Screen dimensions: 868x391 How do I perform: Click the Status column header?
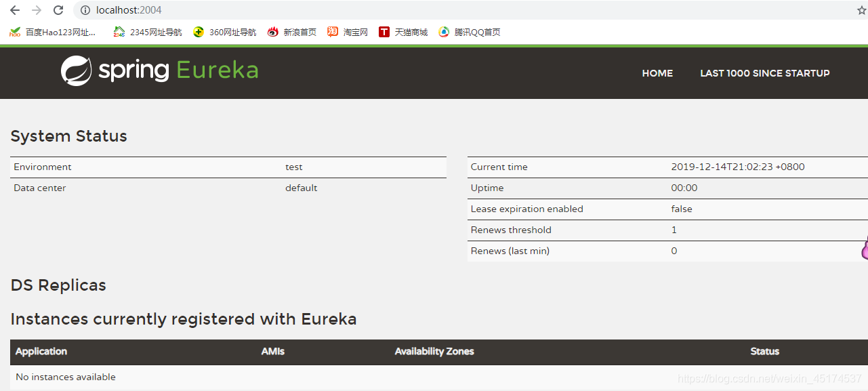pos(765,352)
